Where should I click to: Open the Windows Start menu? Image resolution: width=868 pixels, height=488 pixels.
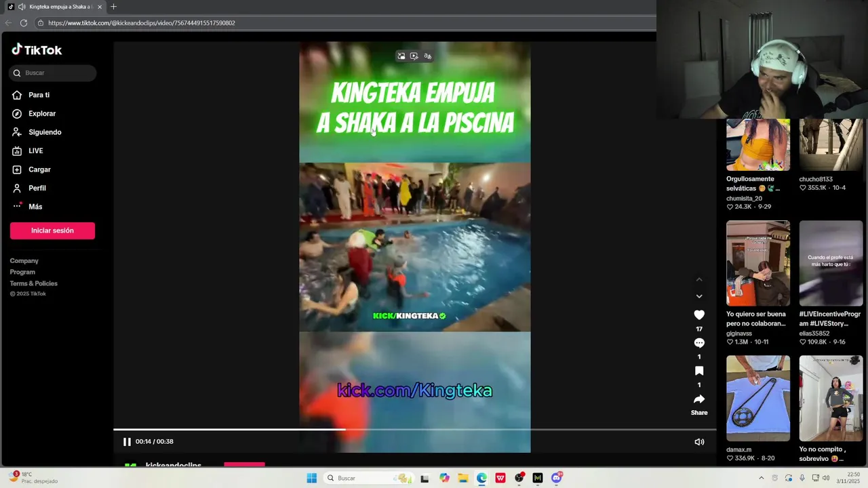[311, 478]
